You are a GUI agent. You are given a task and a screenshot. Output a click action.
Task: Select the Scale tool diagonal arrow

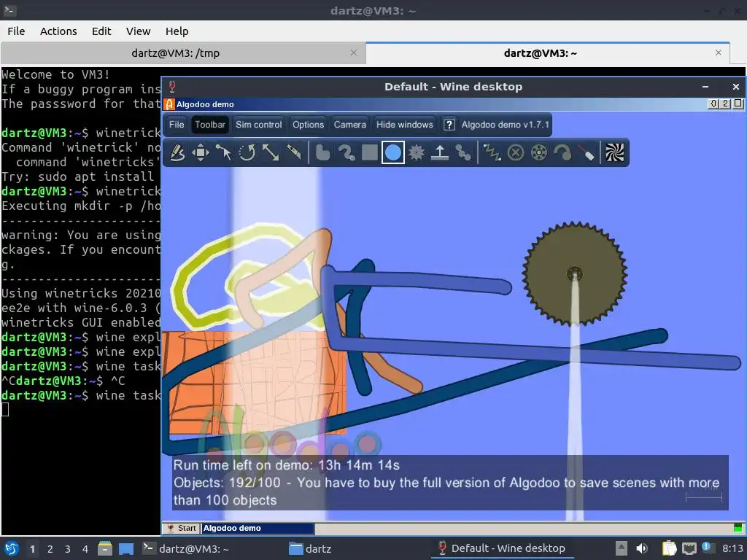(x=271, y=153)
